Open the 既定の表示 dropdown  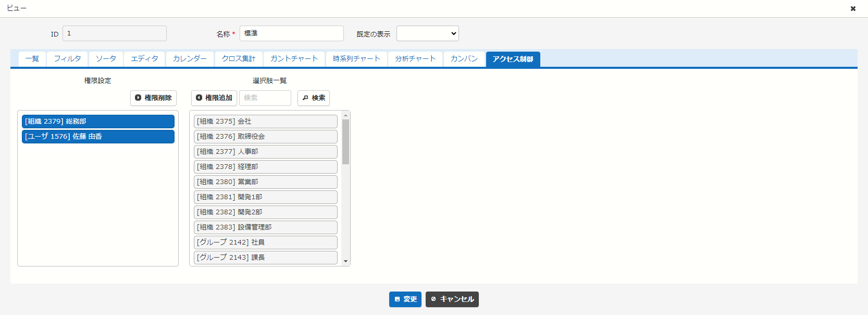point(428,33)
